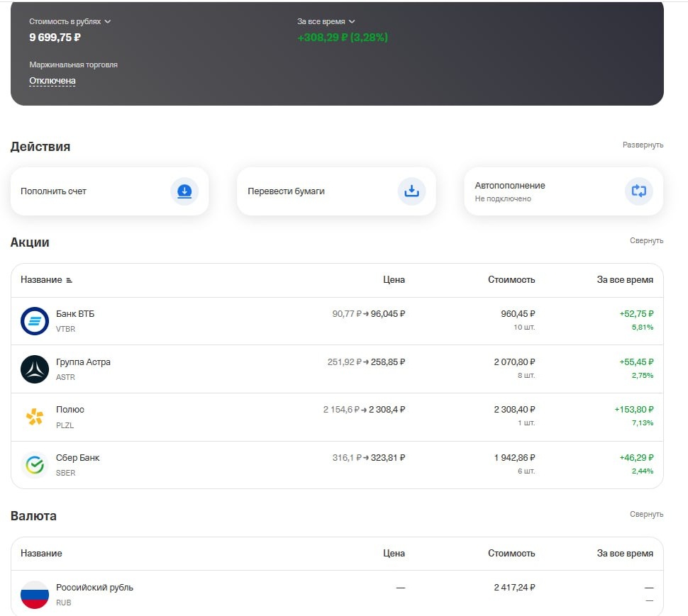Viewport: 688px width, 616px height.
Task: Click the Отключена margin trading link
Action: coord(52,81)
